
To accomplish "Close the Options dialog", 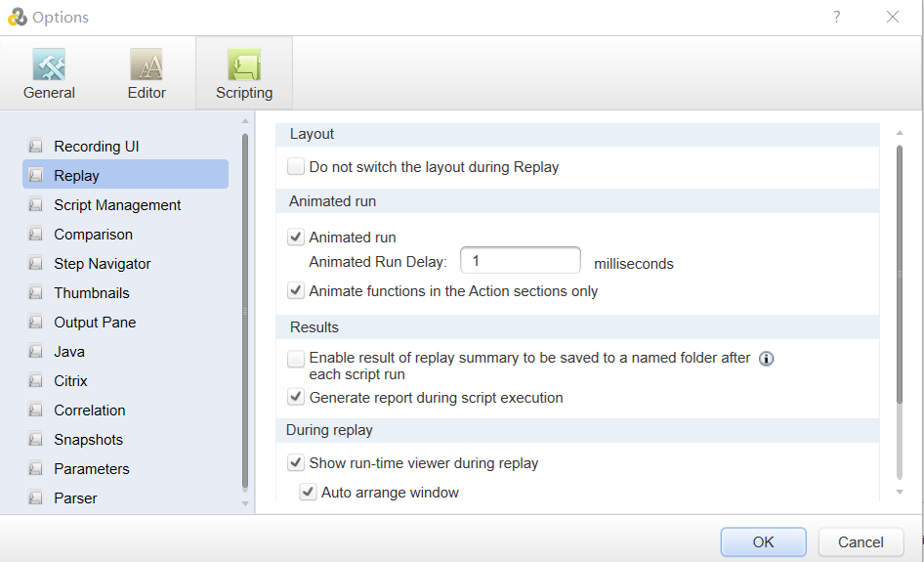I will (893, 17).
